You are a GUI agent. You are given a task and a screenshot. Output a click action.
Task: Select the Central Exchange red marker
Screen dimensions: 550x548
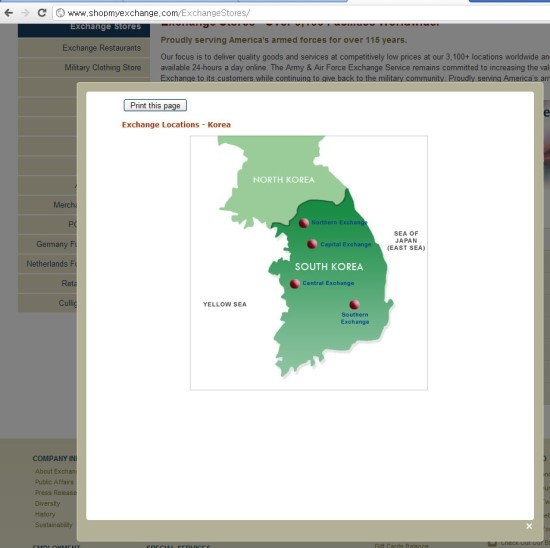pyautogui.click(x=295, y=283)
